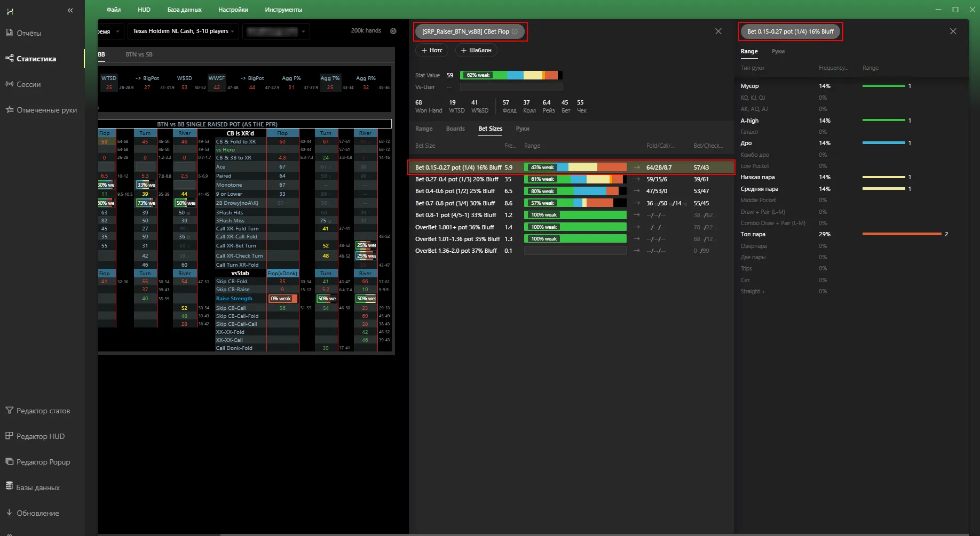Click the Skip CB-Fold stat label
The height and width of the screenshot is (536, 980).
232,282
